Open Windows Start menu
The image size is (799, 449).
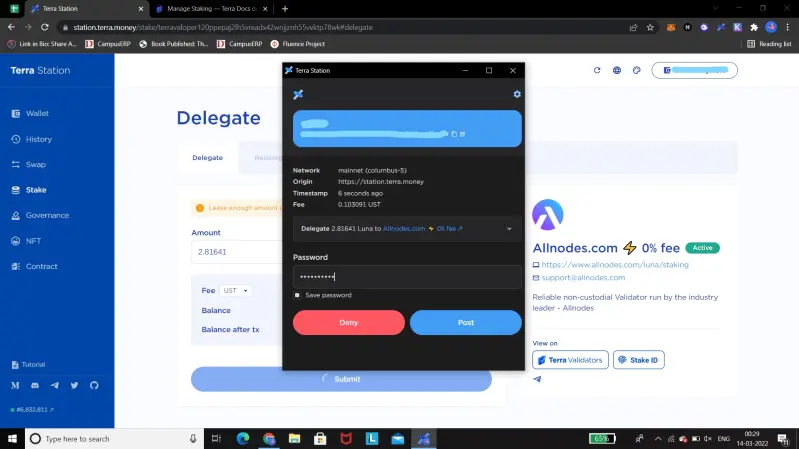click(x=12, y=439)
